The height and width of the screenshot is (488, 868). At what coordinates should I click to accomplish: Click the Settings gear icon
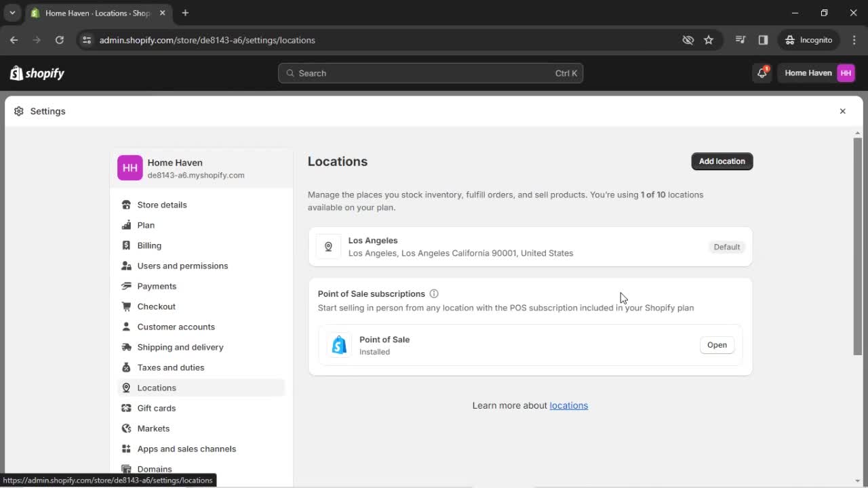pyautogui.click(x=18, y=111)
